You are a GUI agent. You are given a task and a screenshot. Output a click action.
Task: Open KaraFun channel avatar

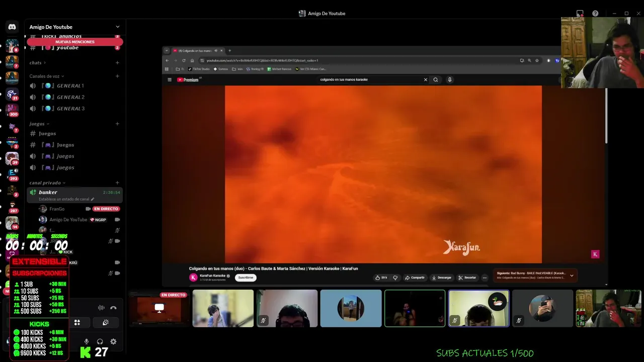(193, 277)
